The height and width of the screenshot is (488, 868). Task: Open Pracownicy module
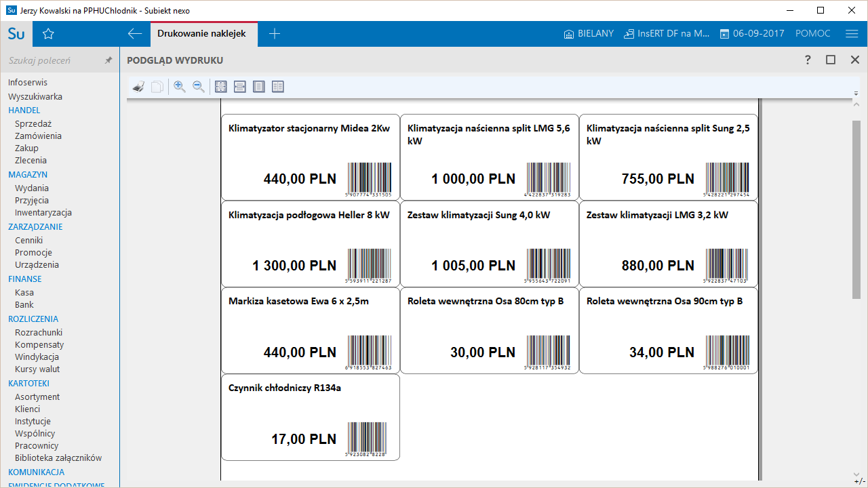(37, 446)
